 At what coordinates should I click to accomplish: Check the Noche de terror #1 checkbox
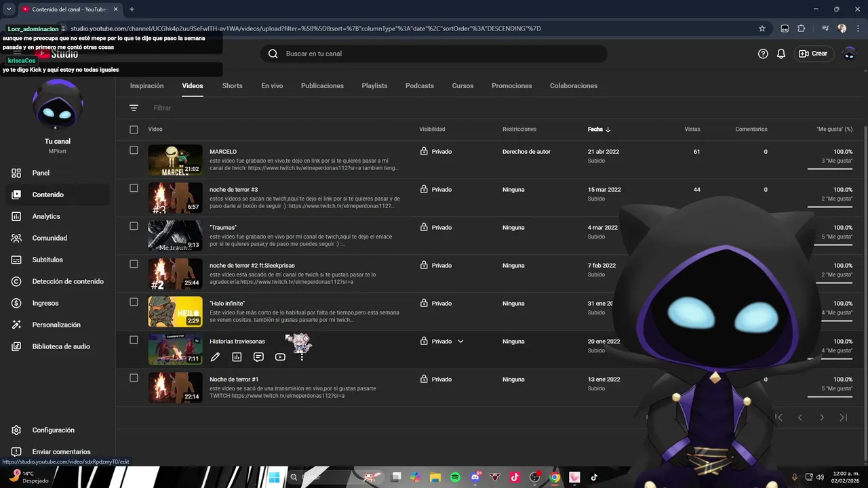tap(134, 378)
